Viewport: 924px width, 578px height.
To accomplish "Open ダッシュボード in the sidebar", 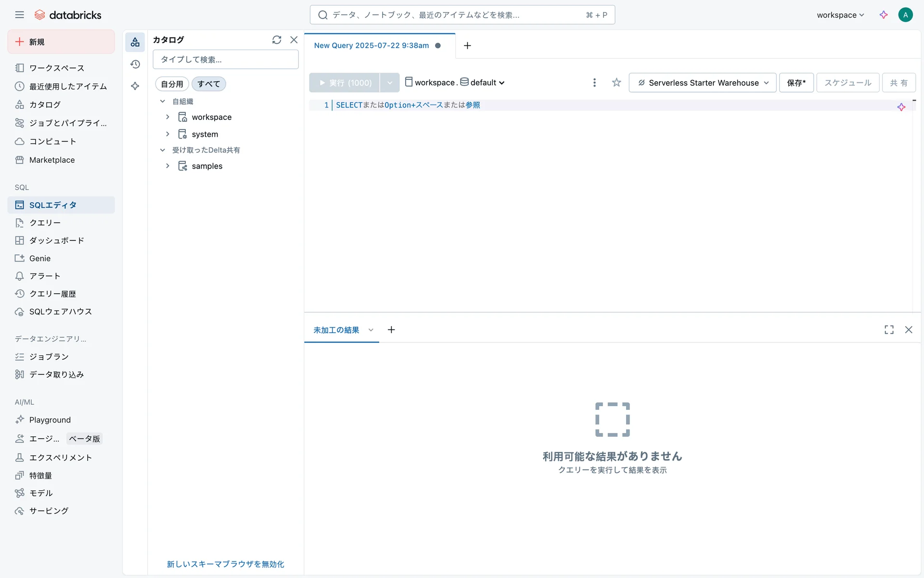I will click(56, 240).
